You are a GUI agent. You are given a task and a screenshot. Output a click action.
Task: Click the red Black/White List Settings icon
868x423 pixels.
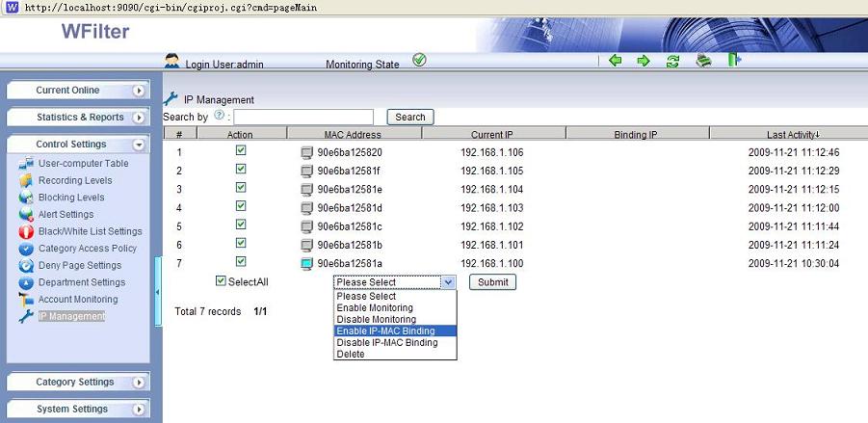tap(26, 231)
